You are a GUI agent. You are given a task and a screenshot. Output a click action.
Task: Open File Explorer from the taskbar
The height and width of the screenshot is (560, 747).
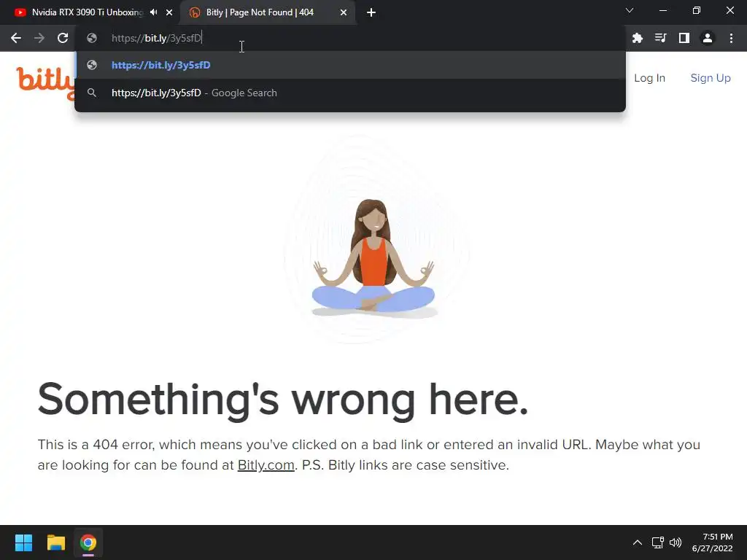pos(55,542)
